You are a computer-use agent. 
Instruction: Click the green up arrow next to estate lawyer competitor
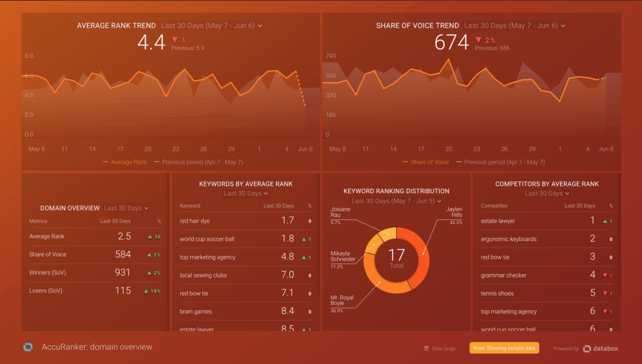[605, 221]
